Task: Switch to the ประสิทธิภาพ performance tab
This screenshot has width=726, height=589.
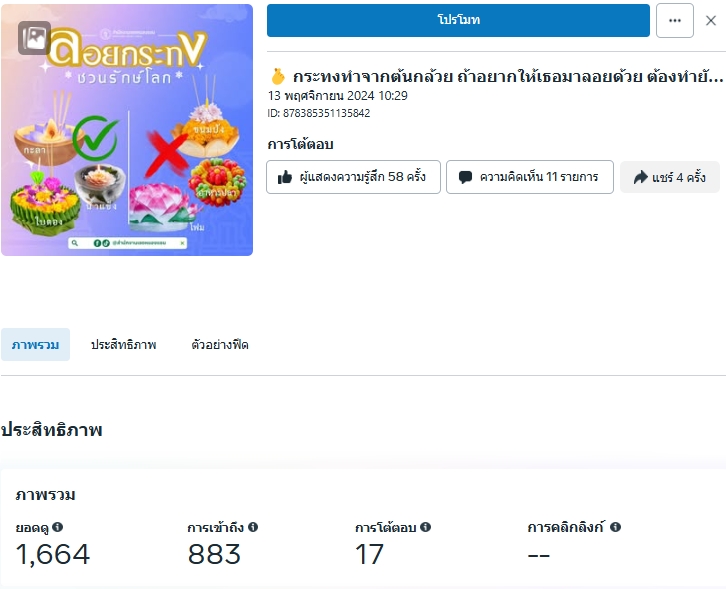Action: [x=123, y=345]
